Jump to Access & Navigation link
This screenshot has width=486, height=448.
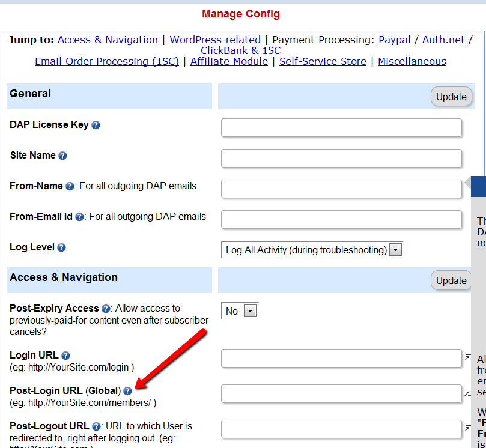108,40
